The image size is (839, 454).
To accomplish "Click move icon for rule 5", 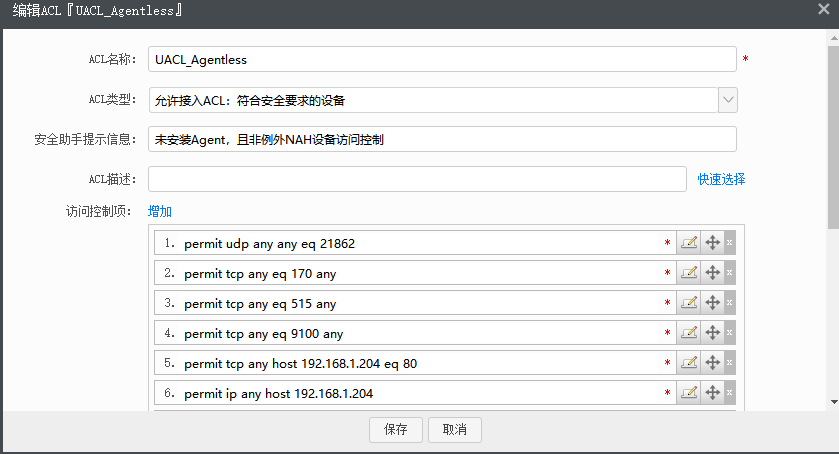I will pyautogui.click(x=712, y=363).
